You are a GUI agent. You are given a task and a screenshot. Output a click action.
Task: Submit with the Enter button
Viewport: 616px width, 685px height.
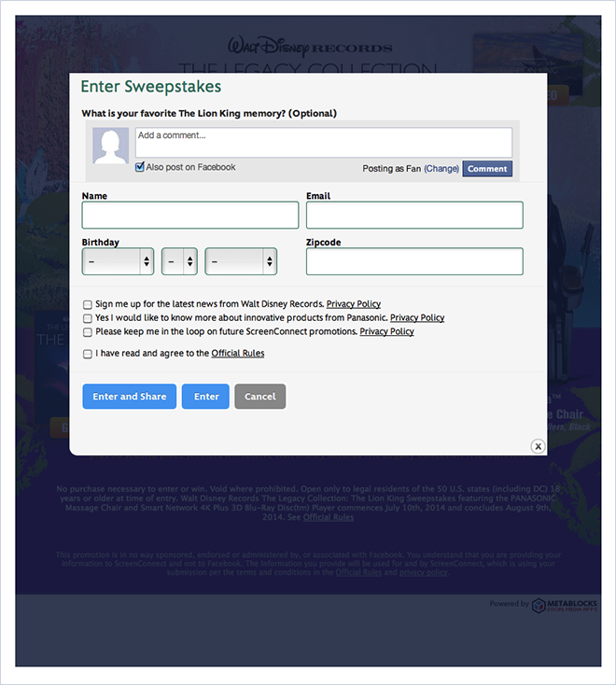pyautogui.click(x=205, y=397)
